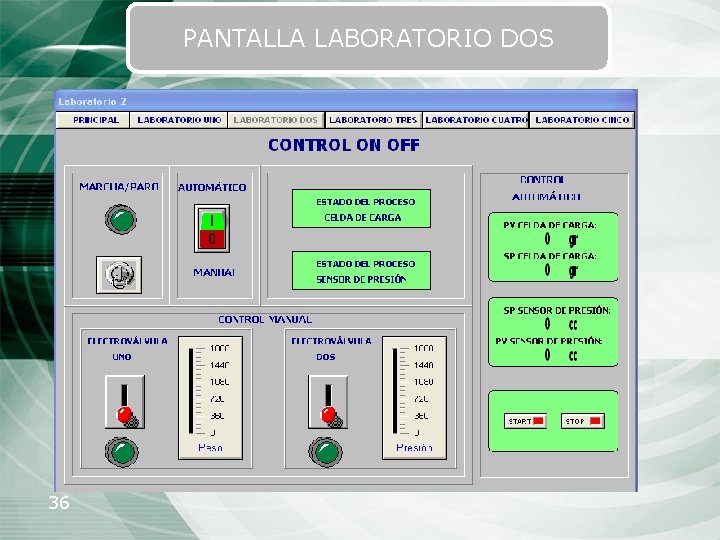Click the SP CELDA DE CARGA value
The height and width of the screenshot is (540, 720).
(x=547, y=270)
